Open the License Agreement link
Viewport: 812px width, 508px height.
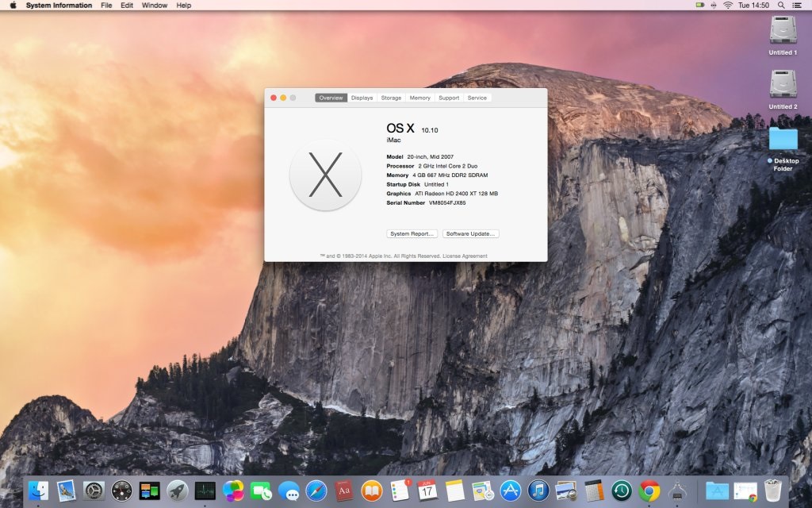(x=465, y=256)
